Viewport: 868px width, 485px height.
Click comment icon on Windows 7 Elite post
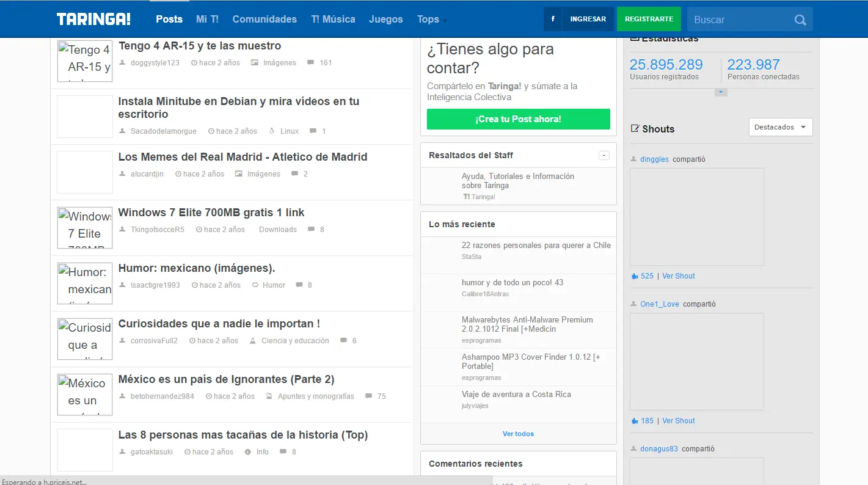point(311,229)
